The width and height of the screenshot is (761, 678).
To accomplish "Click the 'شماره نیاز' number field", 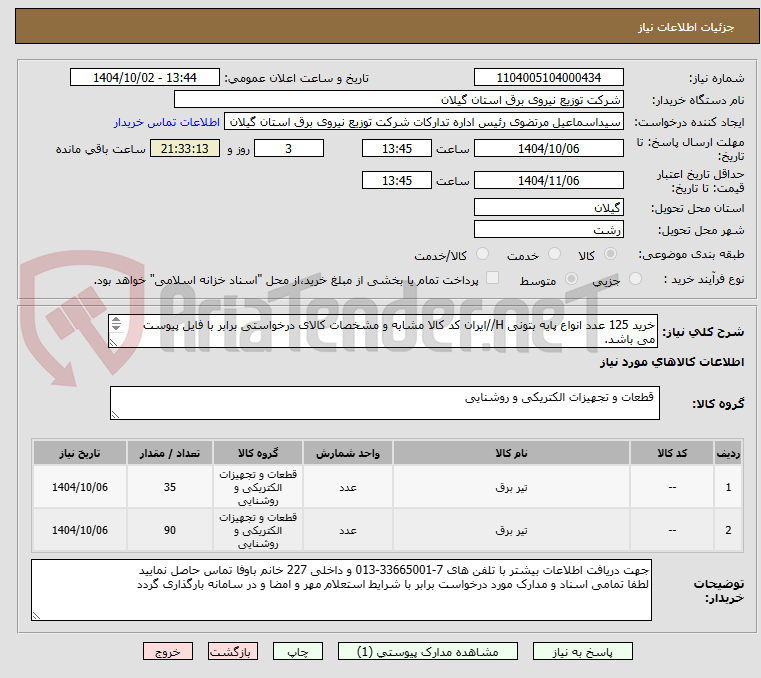I will [548, 78].
